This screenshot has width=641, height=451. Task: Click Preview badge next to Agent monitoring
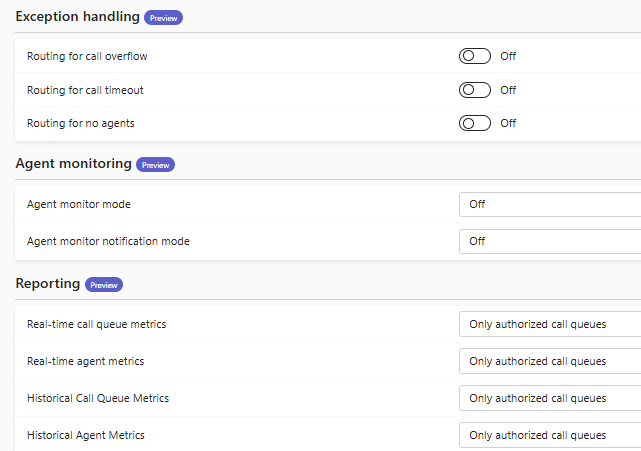pos(155,165)
